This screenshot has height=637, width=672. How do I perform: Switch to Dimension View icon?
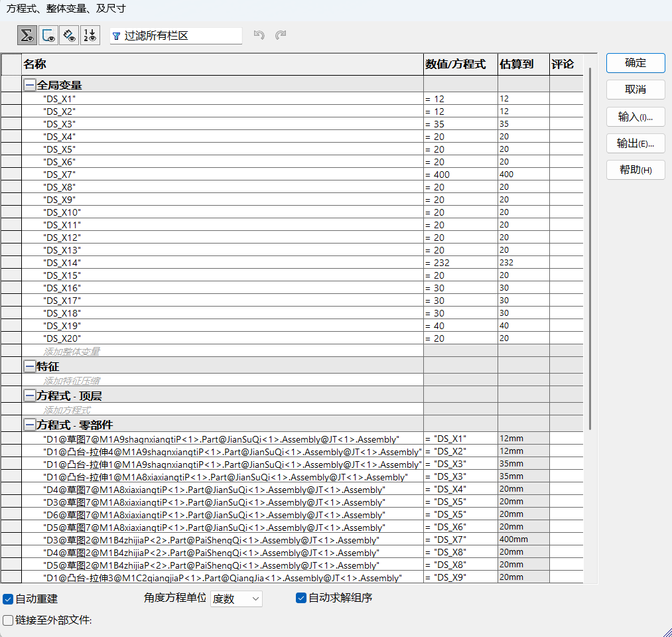pyautogui.click(x=69, y=35)
